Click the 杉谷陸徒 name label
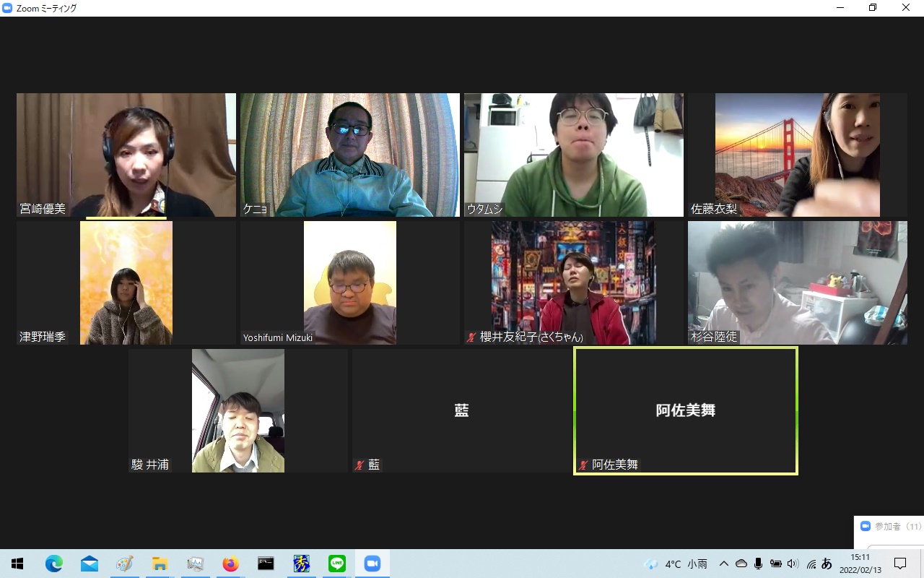Image resolution: width=924 pixels, height=578 pixels. tap(714, 337)
